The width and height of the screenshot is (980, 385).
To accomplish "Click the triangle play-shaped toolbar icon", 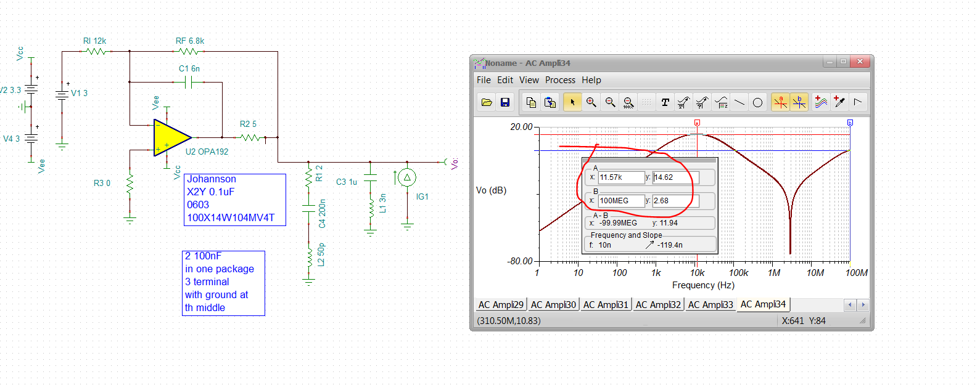I will 857,102.
